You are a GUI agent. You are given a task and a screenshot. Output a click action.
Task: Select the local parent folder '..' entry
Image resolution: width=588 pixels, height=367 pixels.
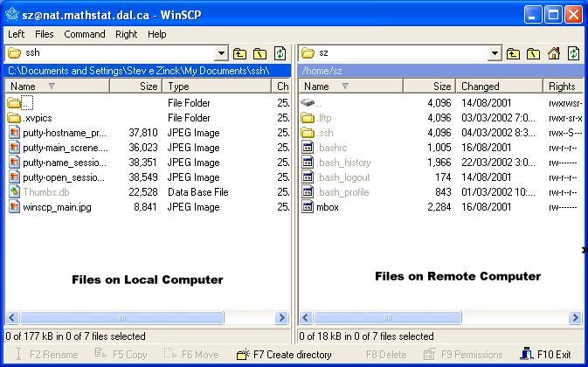click(27, 103)
